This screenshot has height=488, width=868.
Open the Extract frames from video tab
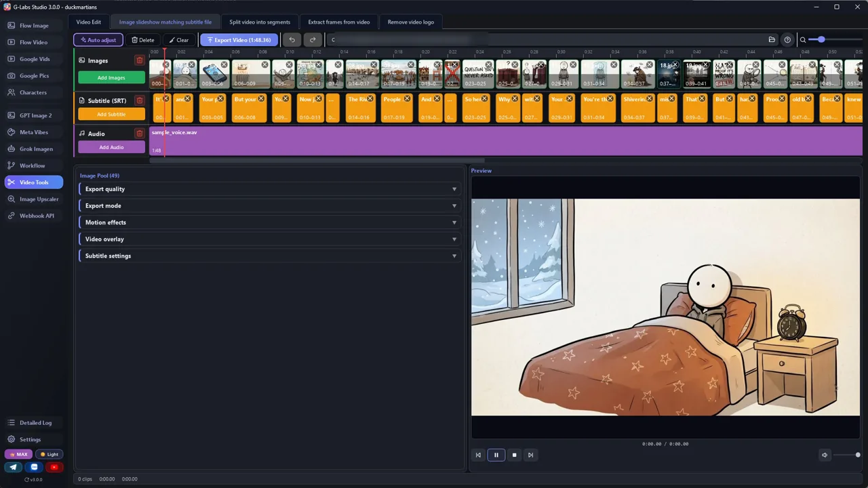pos(339,22)
